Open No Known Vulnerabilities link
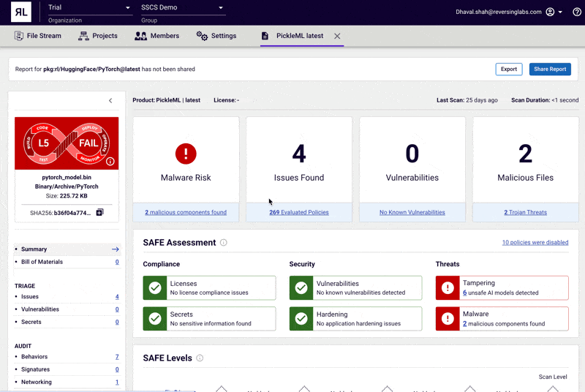This screenshot has width=585, height=392. click(x=412, y=212)
